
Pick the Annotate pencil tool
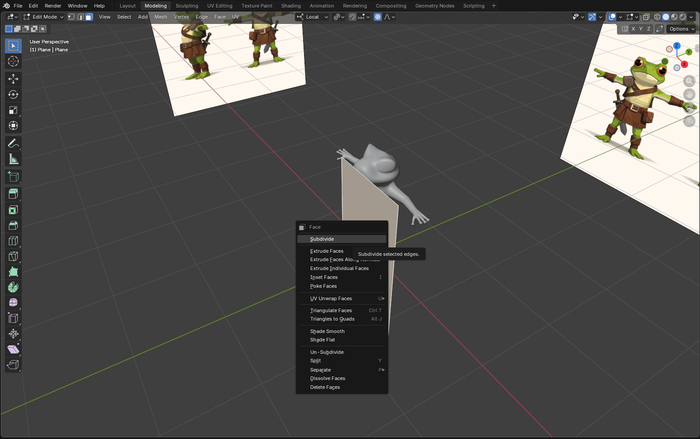pyautogui.click(x=13, y=143)
